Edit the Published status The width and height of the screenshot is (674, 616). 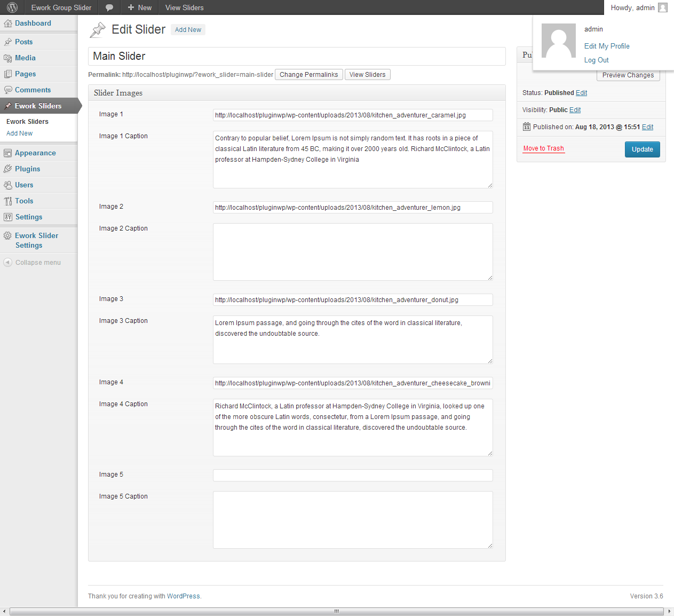click(x=581, y=93)
